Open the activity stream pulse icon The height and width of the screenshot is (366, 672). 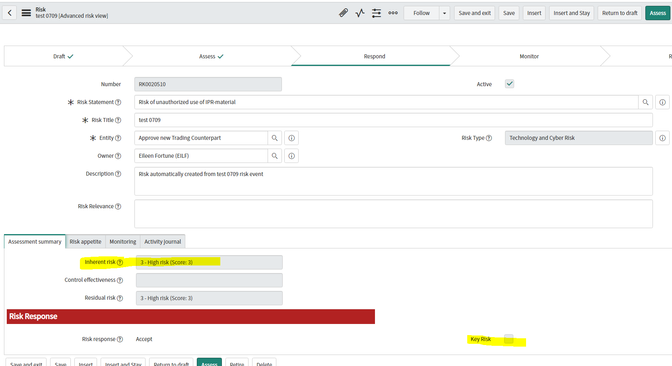click(360, 13)
